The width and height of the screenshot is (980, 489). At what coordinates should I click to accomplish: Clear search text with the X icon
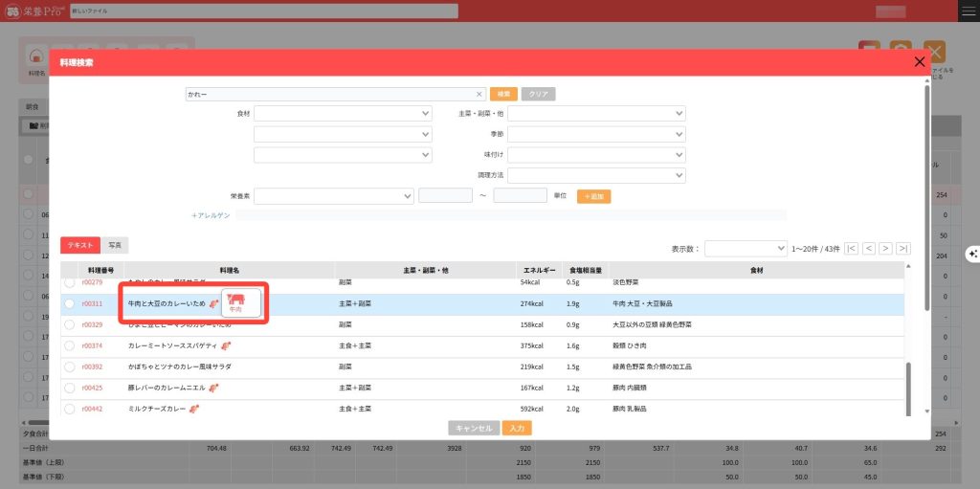click(x=479, y=95)
